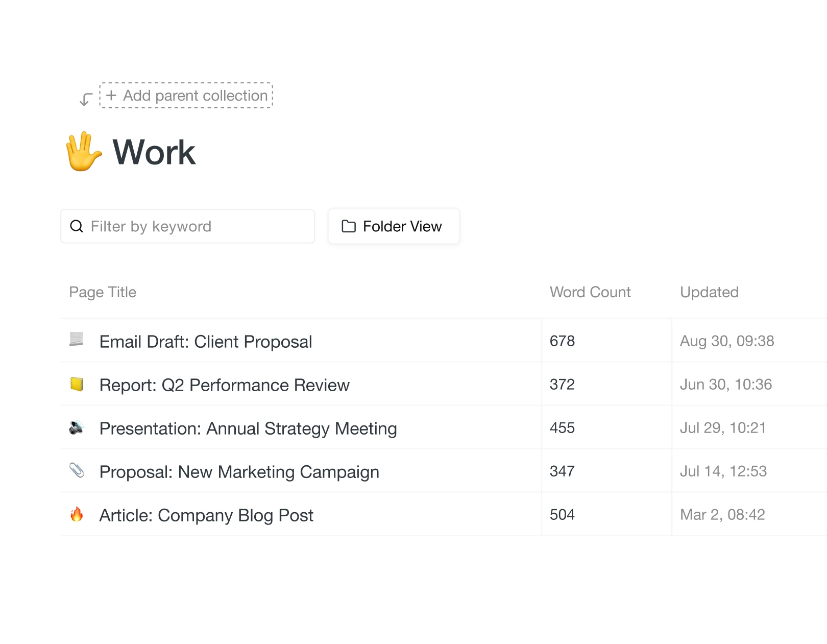Click the fire icon for Article row
827x644 pixels.
pyautogui.click(x=77, y=514)
